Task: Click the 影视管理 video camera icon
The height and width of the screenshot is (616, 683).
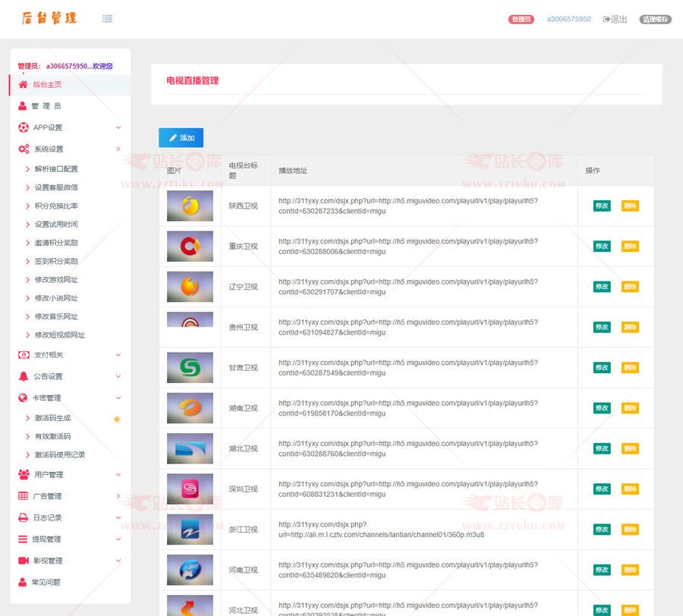Action: point(23,561)
